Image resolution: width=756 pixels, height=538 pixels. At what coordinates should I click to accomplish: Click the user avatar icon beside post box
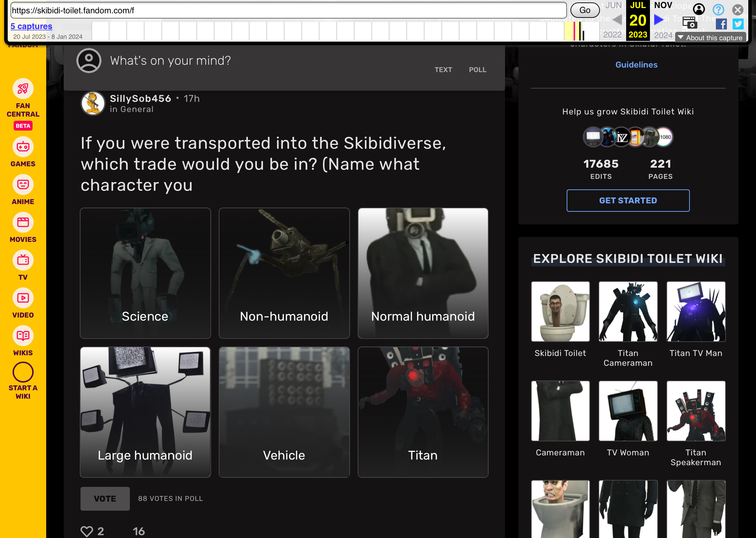pos(89,61)
